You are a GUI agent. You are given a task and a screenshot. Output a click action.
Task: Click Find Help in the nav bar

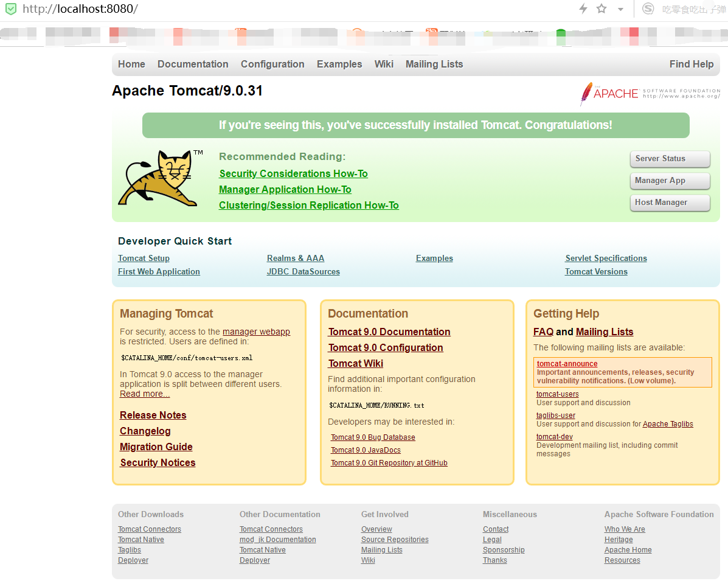click(692, 64)
